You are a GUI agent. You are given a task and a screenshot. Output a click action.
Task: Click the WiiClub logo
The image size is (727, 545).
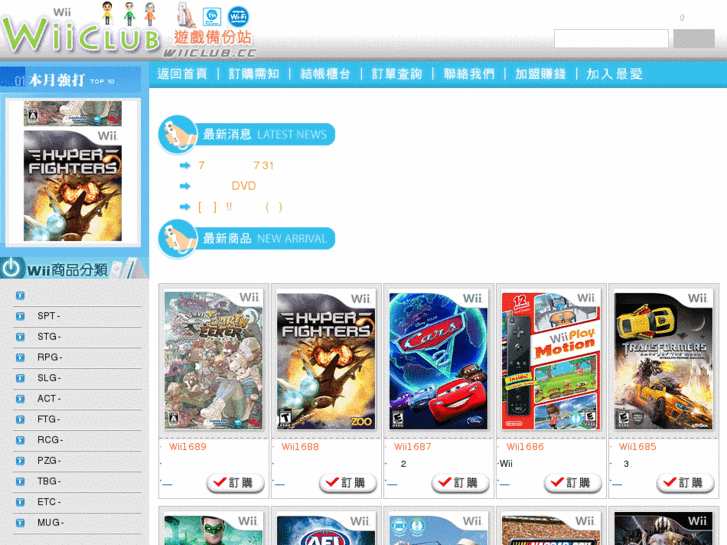[81, 30]
